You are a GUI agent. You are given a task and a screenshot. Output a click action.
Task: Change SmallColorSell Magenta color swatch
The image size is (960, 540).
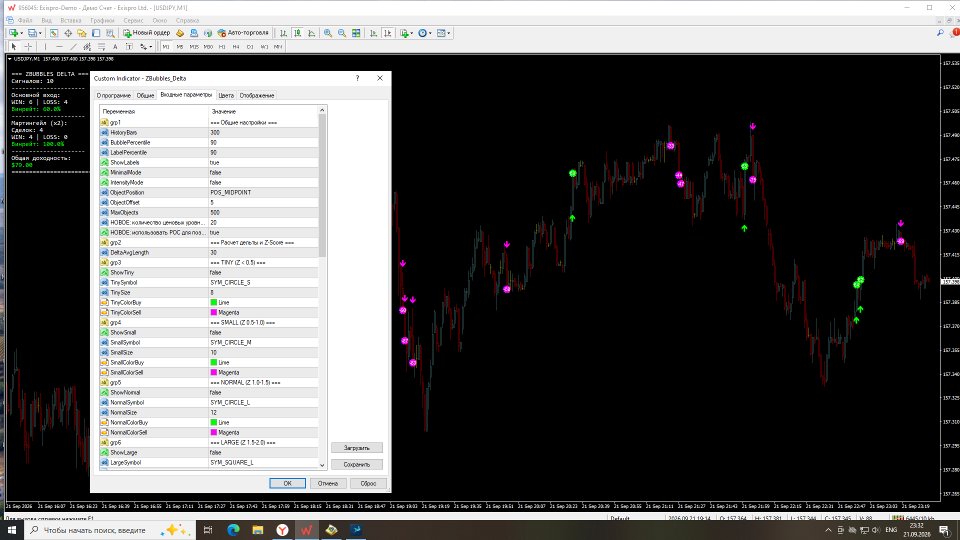214,372
